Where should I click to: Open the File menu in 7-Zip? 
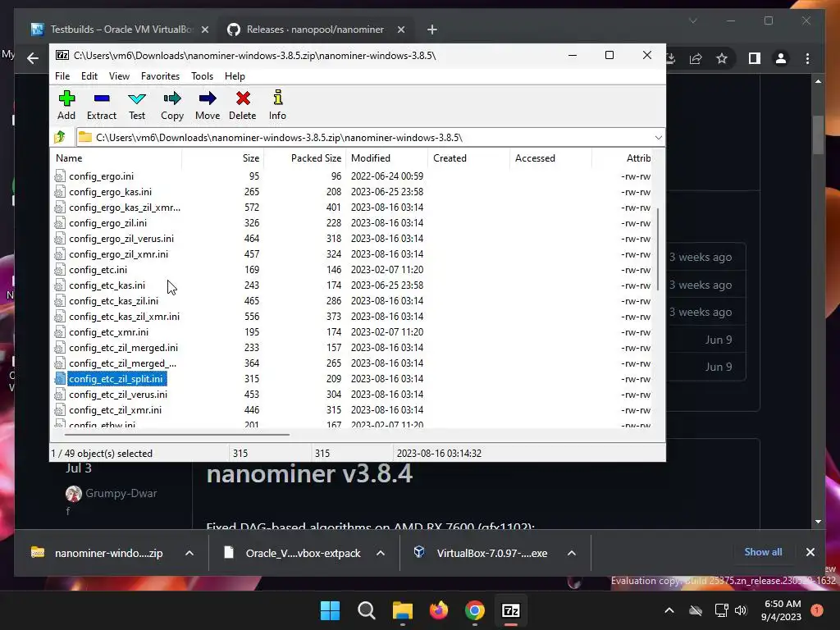click(62, 76)
